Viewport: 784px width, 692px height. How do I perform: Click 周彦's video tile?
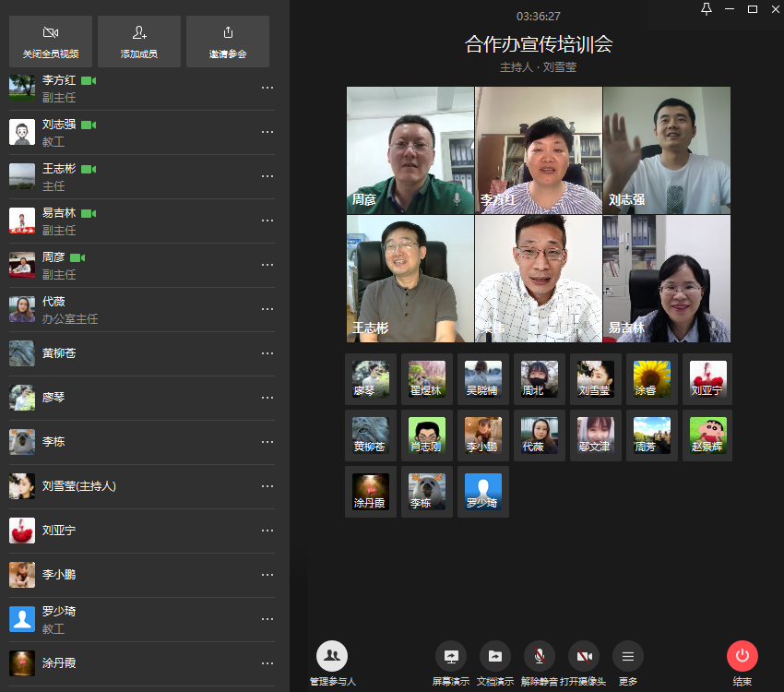click(410, 150)
